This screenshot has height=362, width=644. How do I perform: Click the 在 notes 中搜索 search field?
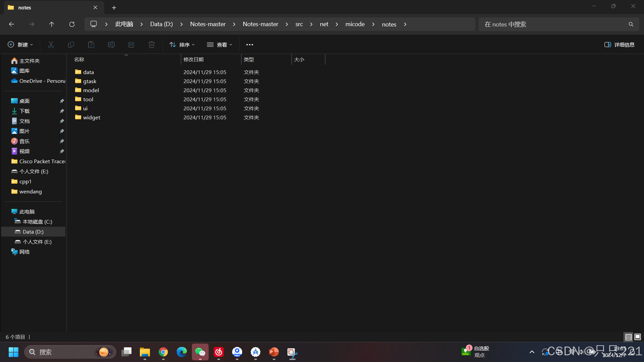553,24
